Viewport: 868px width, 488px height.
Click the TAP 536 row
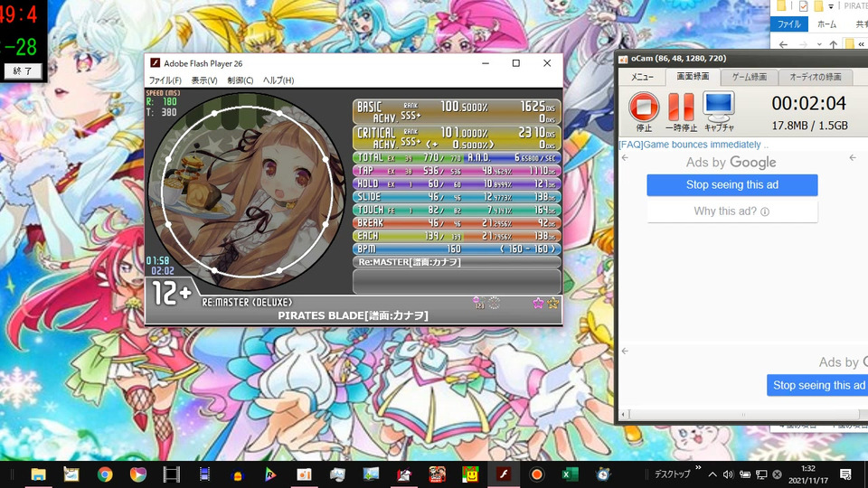coord(457,171)
